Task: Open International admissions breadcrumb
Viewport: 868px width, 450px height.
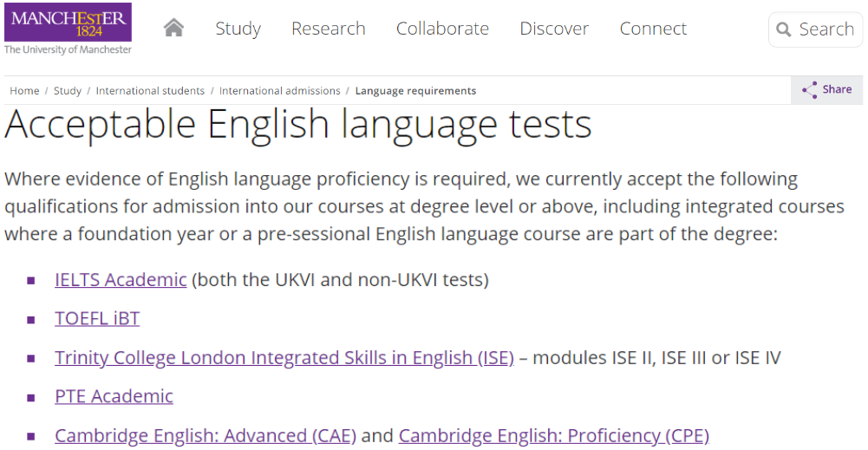Action: click(279, 91)
